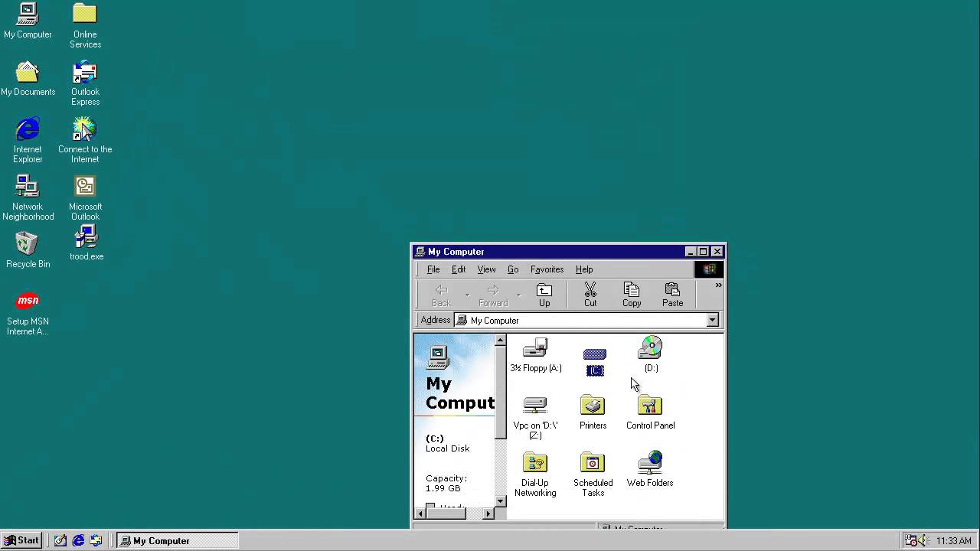Click the Start button
This screenshot has height=551, width=980.
tap(21, 540)
